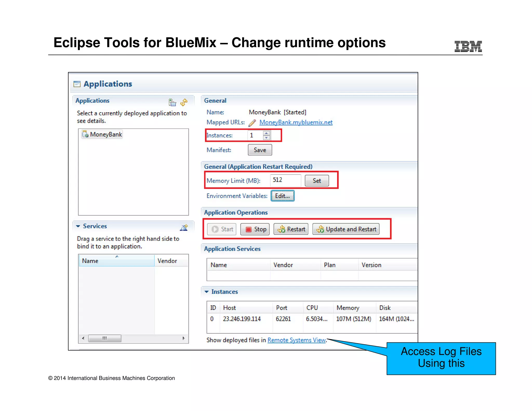Collapse the Instances section triangle
This screenshot has width=532, height=411.
tap(207, 292)
